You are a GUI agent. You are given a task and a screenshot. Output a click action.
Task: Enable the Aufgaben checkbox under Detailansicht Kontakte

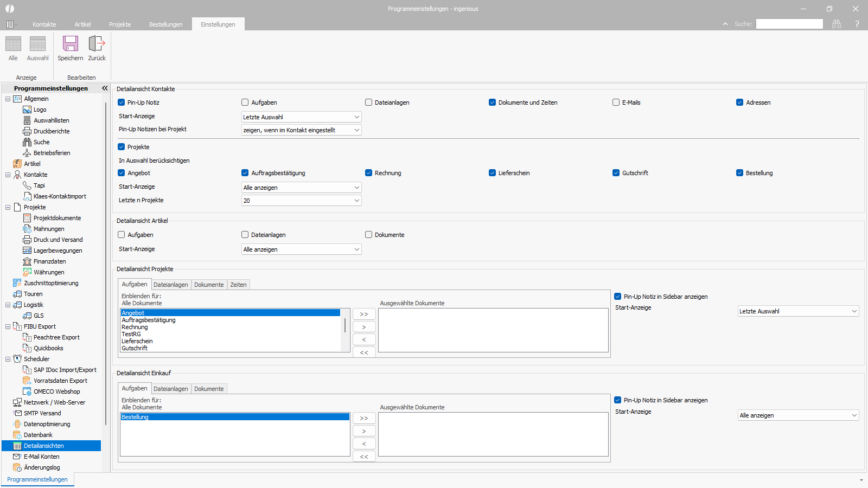click(x=245, y=102)
